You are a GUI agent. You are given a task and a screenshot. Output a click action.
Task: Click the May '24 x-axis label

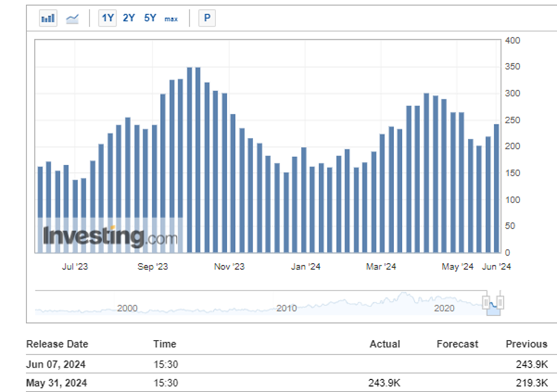click(457, 266)
